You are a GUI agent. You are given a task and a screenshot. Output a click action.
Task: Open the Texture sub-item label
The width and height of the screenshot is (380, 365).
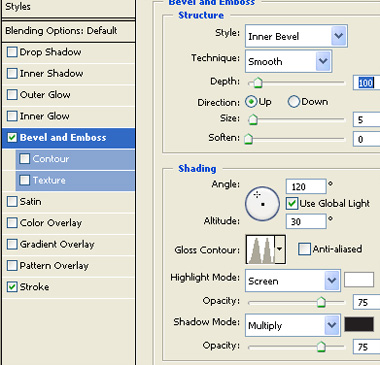[49, 180]
